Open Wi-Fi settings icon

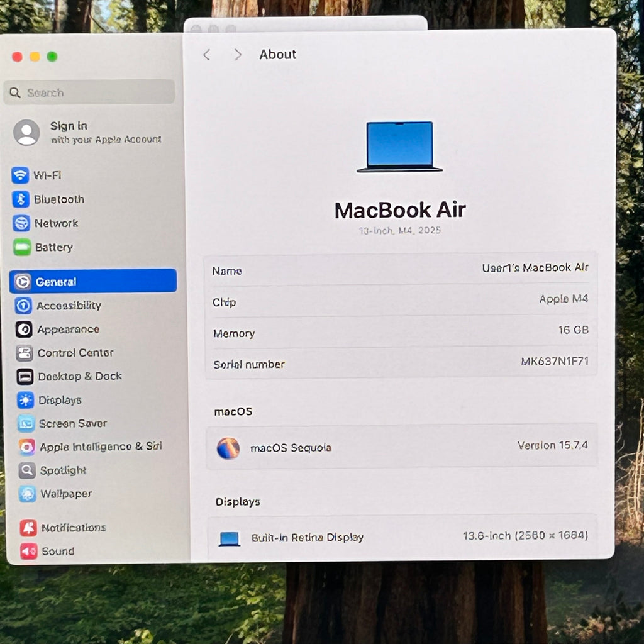point(20,175)
